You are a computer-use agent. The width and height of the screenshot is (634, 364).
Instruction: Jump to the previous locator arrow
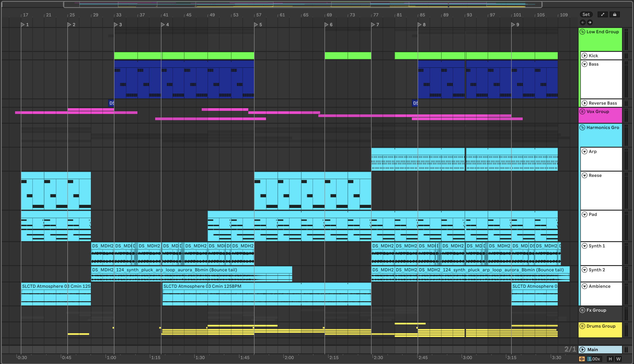(583, 22)
